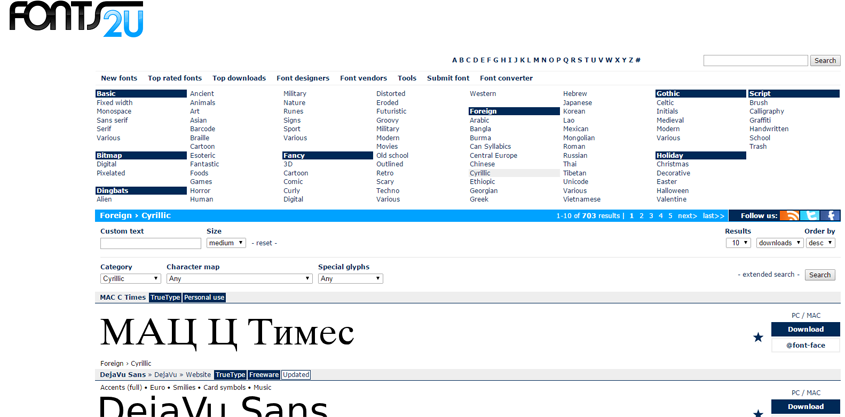Open the Size dropdown set to medium
845x417 pixels.
point(226,243)
